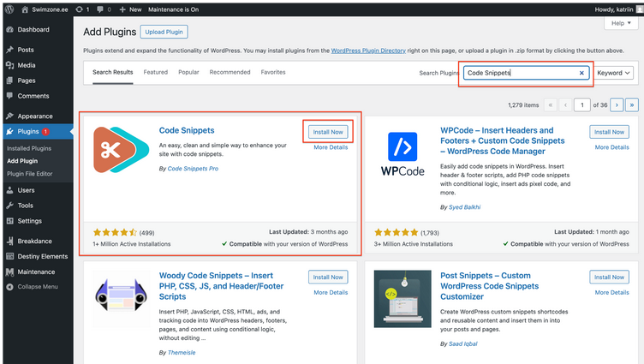Image resolution: width=644 pixels, height=364 pixels.
Task: Click the Plugins plug icon in sidebar
Action: (10, 131)
